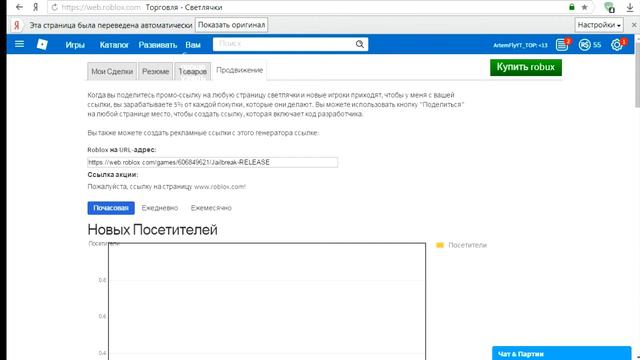The height and width of the screenshot is (360, 640).
Task: Click the Roblox logo icon
Action: click(42, 44)
